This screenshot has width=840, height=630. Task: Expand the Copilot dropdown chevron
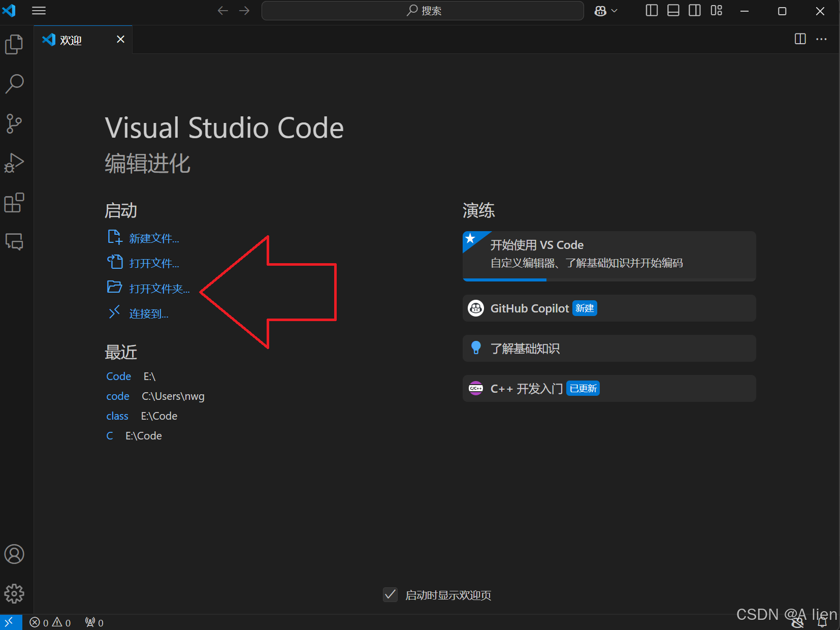coord(615,11)
